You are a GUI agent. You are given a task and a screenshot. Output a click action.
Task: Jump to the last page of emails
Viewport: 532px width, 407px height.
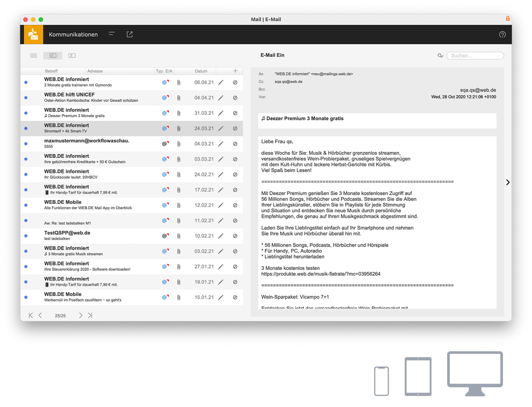(x=90, y=316)
